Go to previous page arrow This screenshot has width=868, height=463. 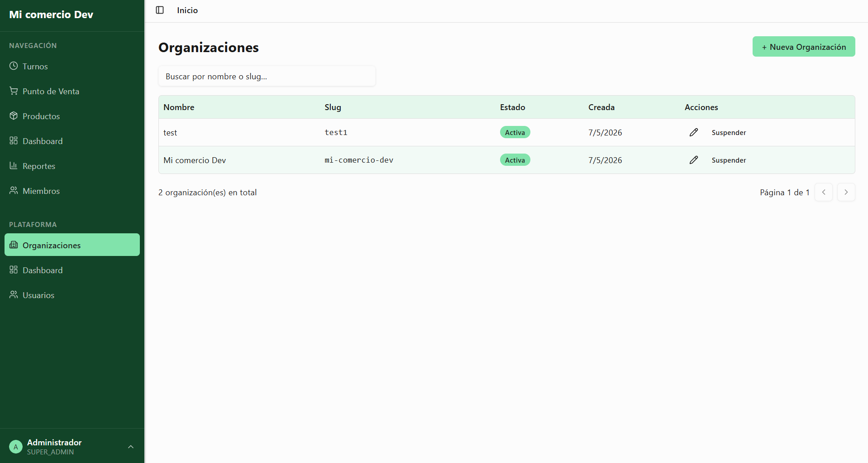[x=824, y=192]
